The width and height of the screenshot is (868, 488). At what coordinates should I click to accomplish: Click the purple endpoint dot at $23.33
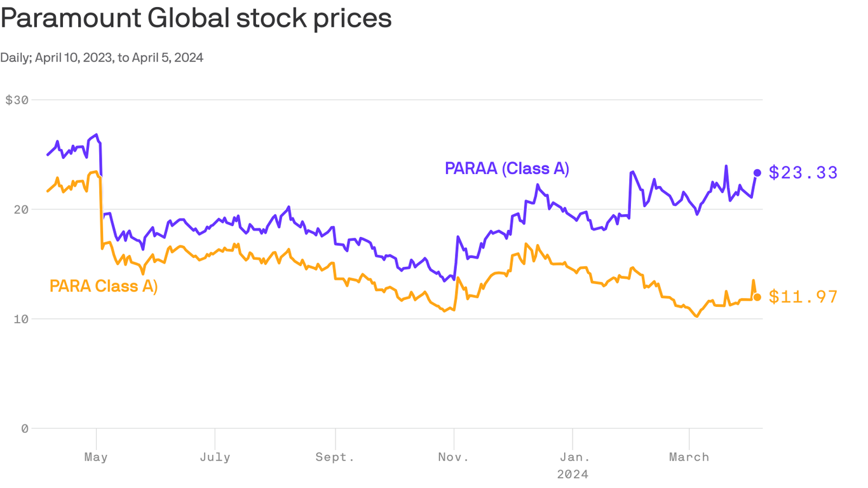pos(757,173)
